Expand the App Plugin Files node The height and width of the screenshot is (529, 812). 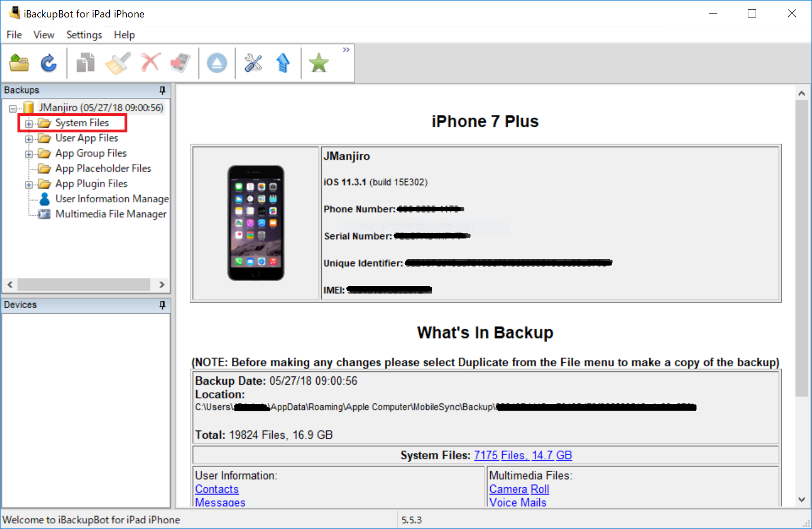29,184
